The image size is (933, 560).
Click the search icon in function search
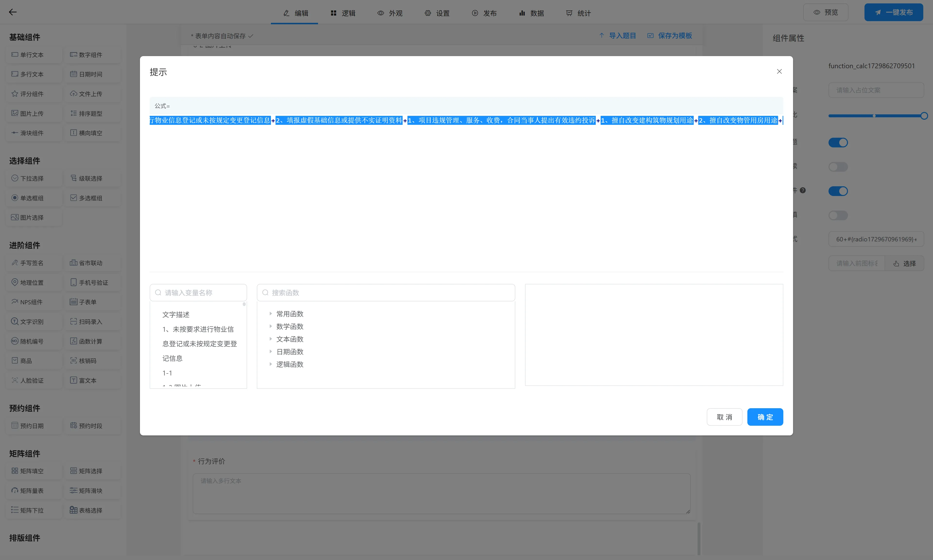point(265,292)
